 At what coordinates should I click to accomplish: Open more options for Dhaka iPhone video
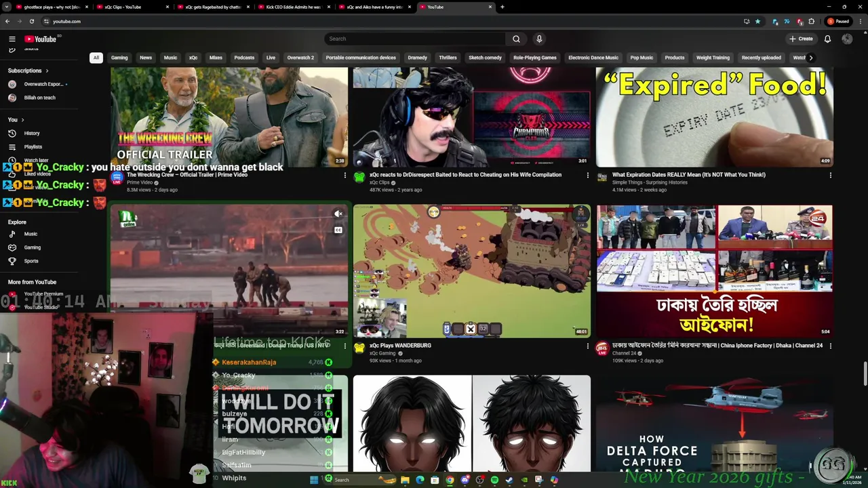point(830,346)
